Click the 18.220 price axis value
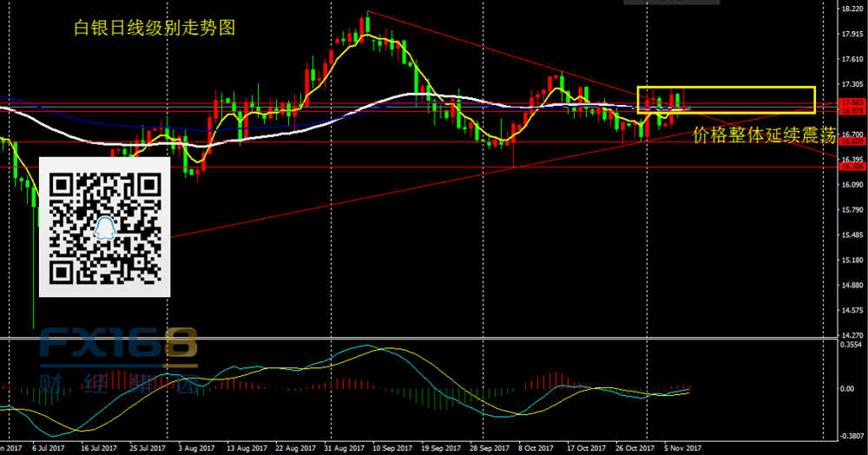This screenshot has width=868, height=455. point(850,10)
